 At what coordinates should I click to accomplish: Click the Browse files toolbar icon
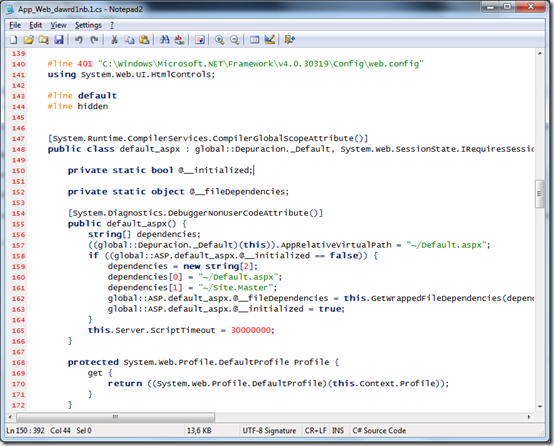tap(43, 40)
